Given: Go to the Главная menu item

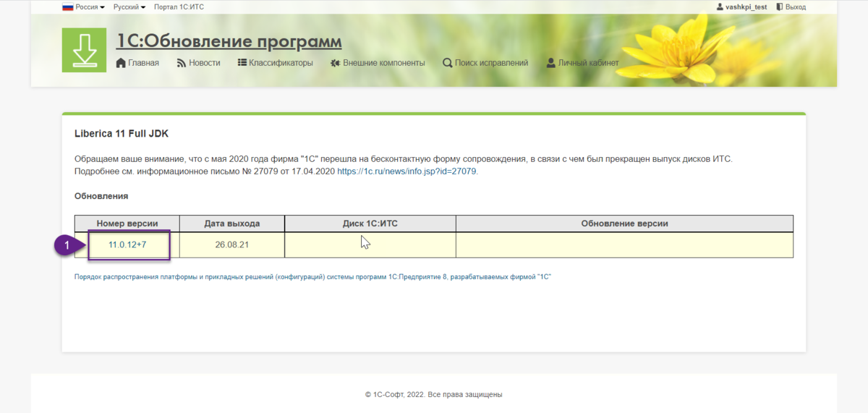Looking at the screenshot, I should tap(143, 63).
